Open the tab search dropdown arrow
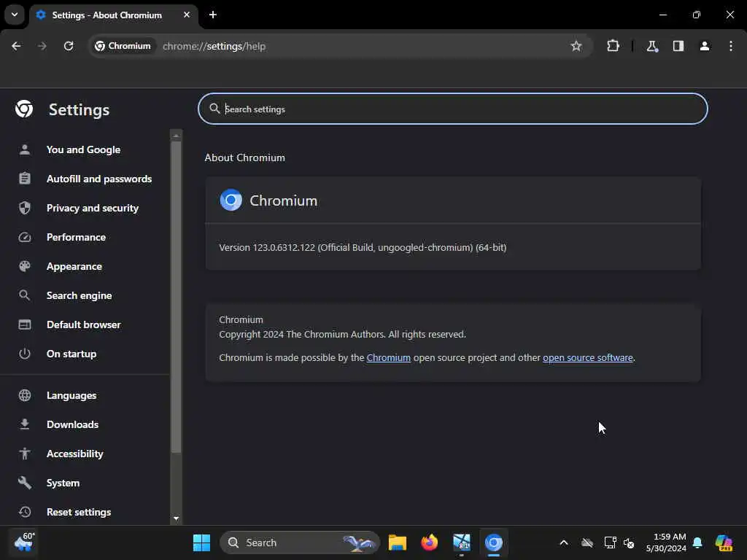 coord(15,15)
